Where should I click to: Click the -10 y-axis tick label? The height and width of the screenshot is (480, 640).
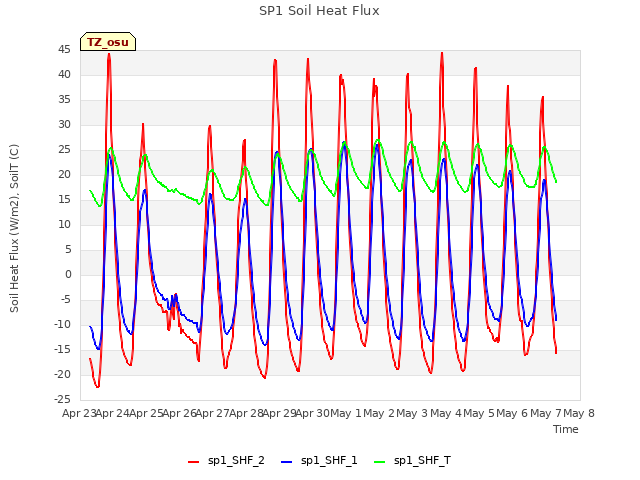(62, 324)
